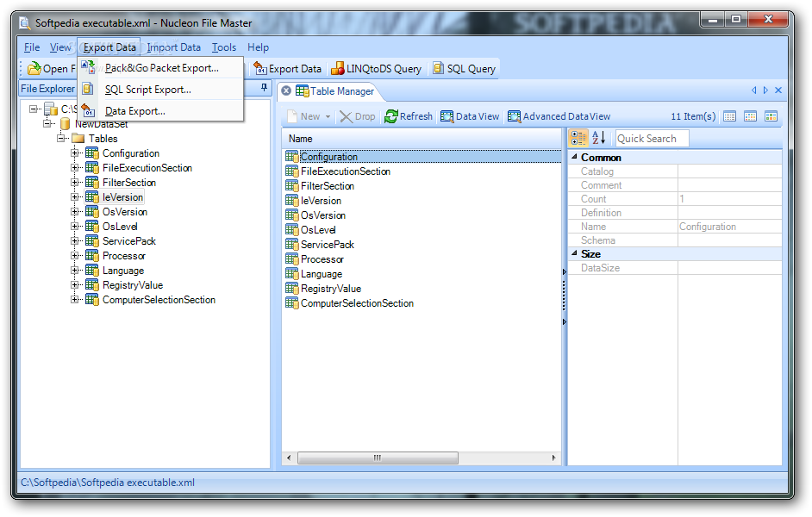Pin the File Explorer panel
Screen dimensions: 812x517
[x=264, y=88]
